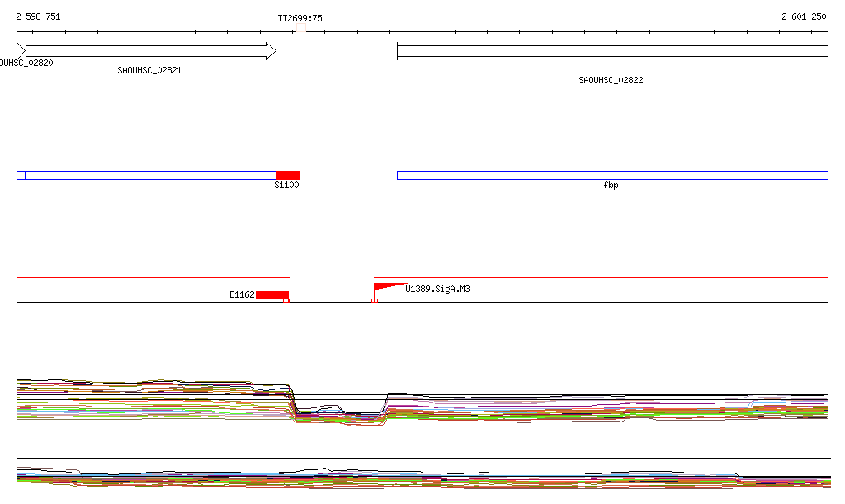Click the small SAOUHSC_02820 arrowhead
This screenshot has width=845, height=504.
coord(21,51)
